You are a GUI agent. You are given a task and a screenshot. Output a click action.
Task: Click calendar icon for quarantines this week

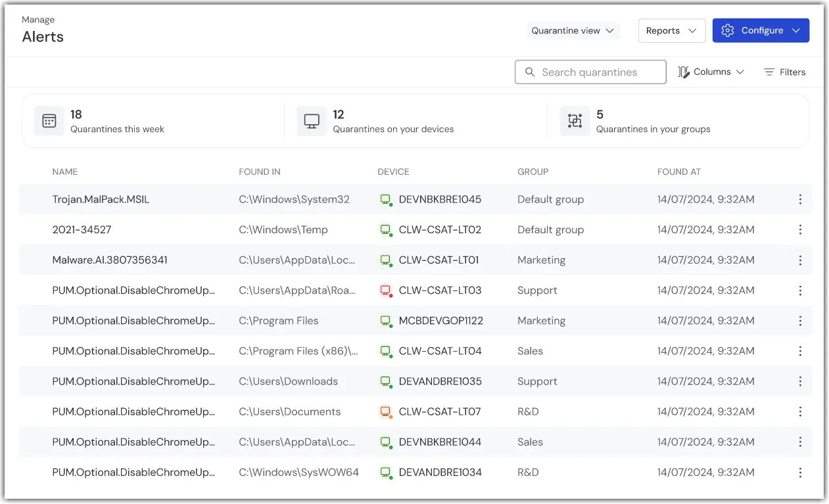[49, 121]
